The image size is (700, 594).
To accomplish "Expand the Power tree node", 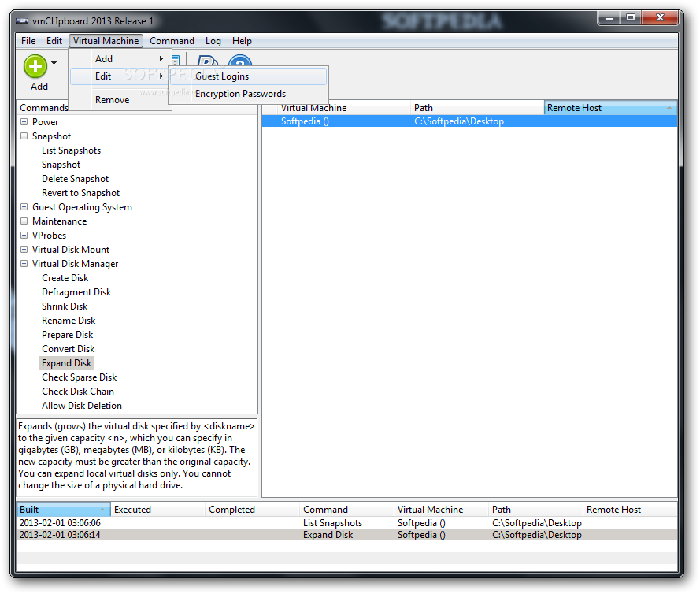I will tap(24, 122).
